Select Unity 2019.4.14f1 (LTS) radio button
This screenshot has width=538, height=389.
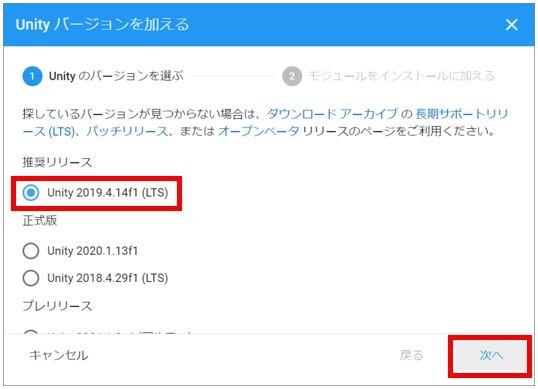pyautogui.click(x=31, y=192)
